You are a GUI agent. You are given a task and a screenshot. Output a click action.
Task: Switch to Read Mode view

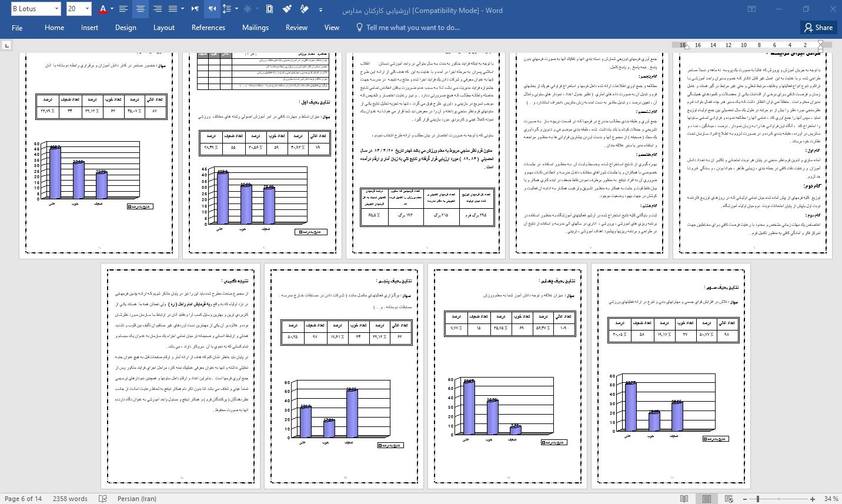(x=684, y=499)
